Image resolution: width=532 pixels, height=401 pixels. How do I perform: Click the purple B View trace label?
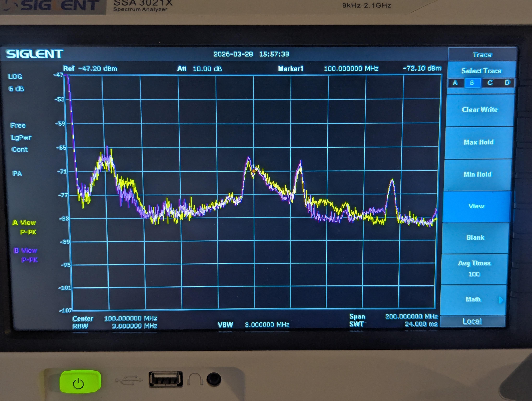[x=26, y=251]
